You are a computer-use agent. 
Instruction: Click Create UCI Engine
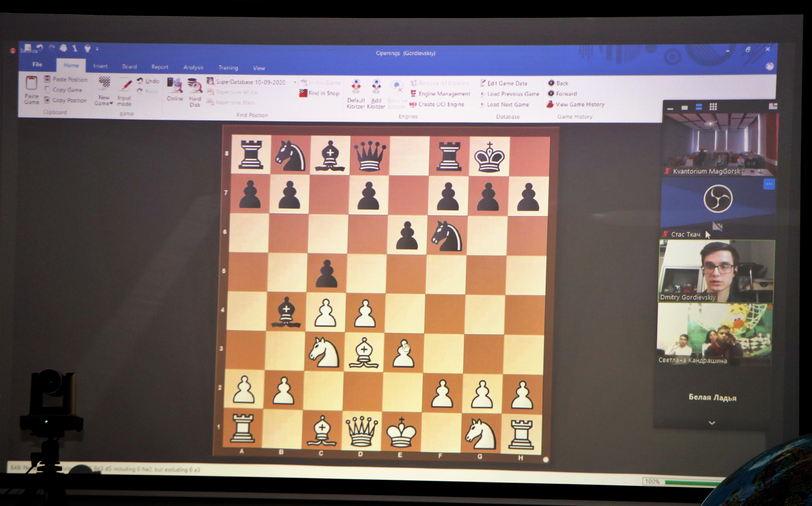click(437, 104)
